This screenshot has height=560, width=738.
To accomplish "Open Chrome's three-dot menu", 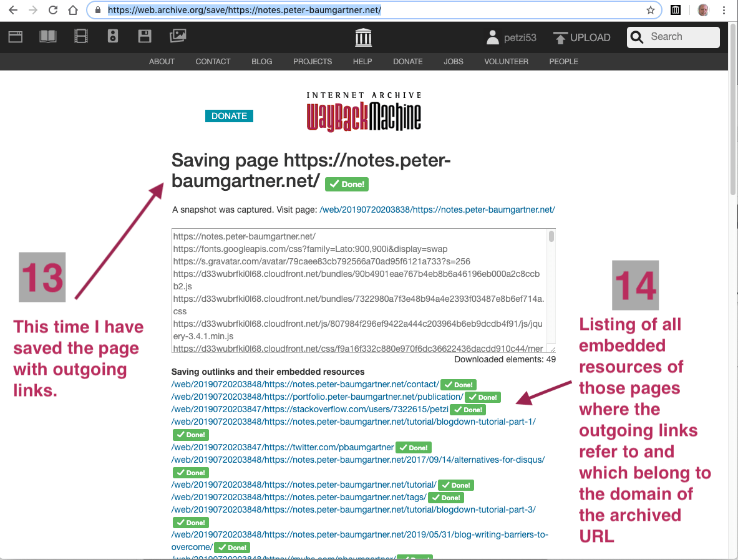I will pos(724,10).
